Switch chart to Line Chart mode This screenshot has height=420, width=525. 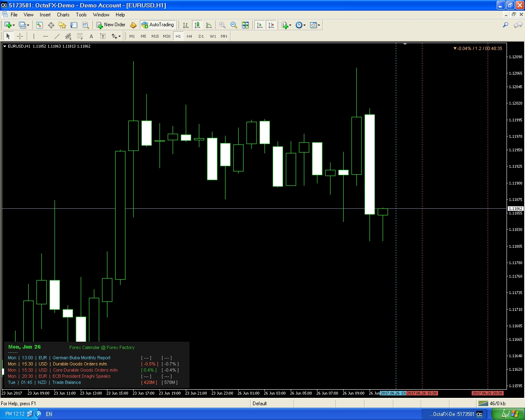[x=209, y=25]
